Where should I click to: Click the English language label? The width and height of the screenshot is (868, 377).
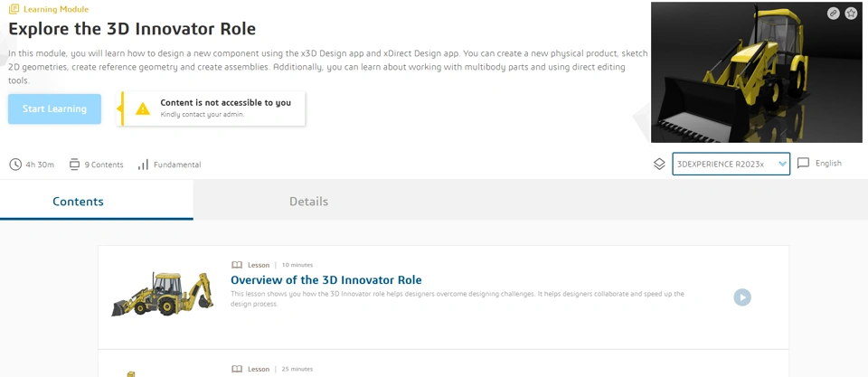pyautogui.click(x=828, y=164)
